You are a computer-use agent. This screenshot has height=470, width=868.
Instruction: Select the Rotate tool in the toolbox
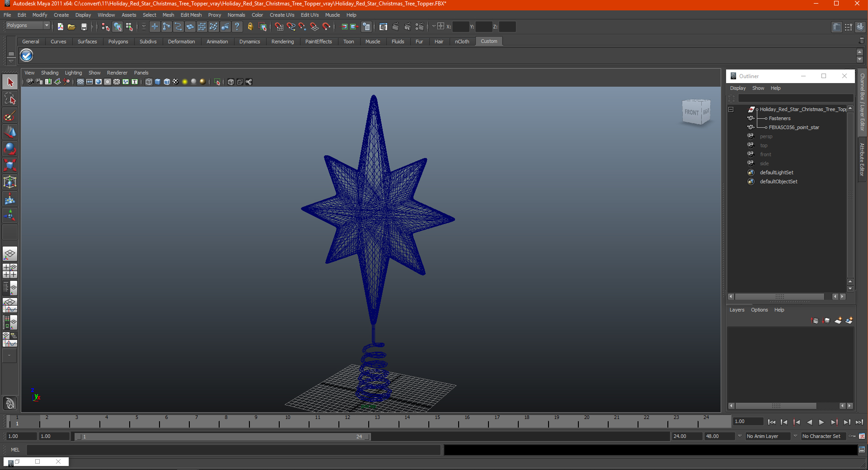pyautogui.click(x=10, y=149)
